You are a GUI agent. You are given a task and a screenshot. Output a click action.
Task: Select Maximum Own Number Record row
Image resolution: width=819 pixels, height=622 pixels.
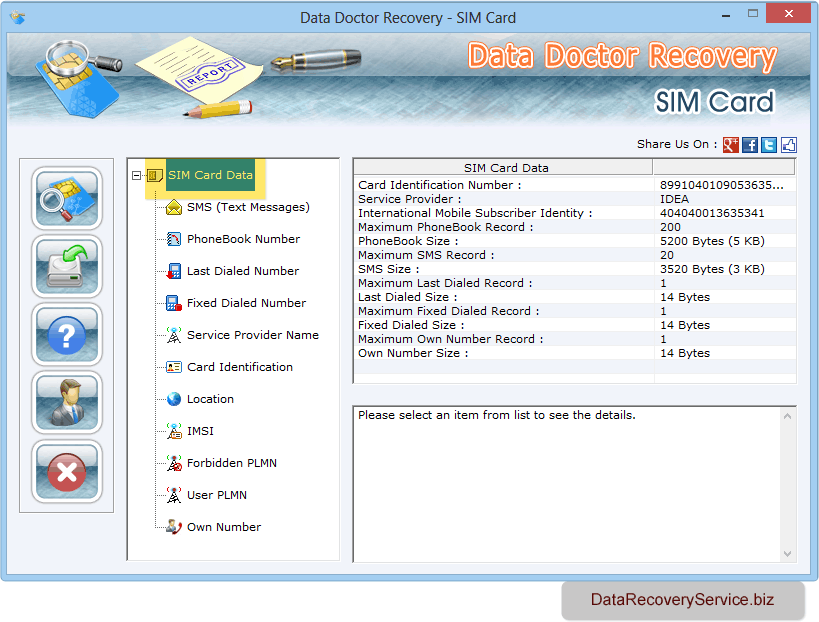(575, 339)
